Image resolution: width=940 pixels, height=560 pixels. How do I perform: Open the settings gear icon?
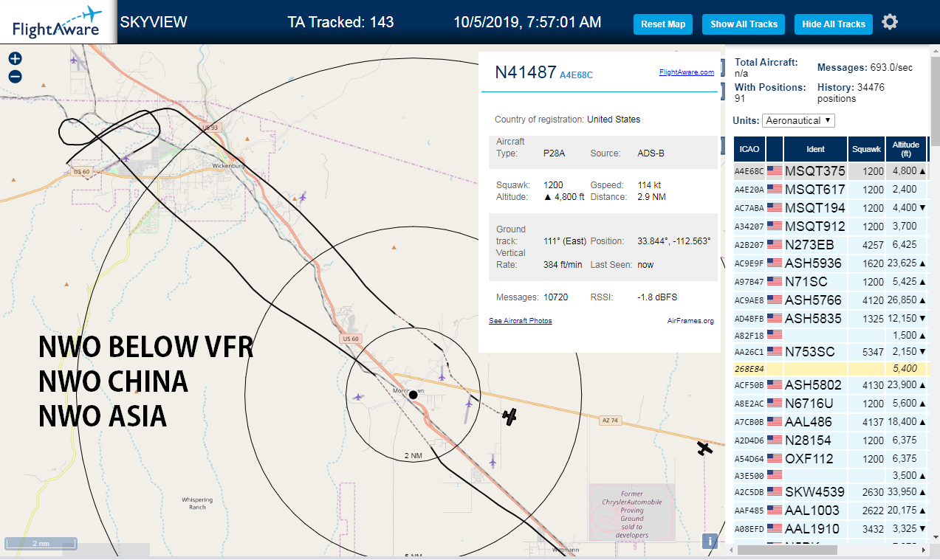(x=890, y=22)
